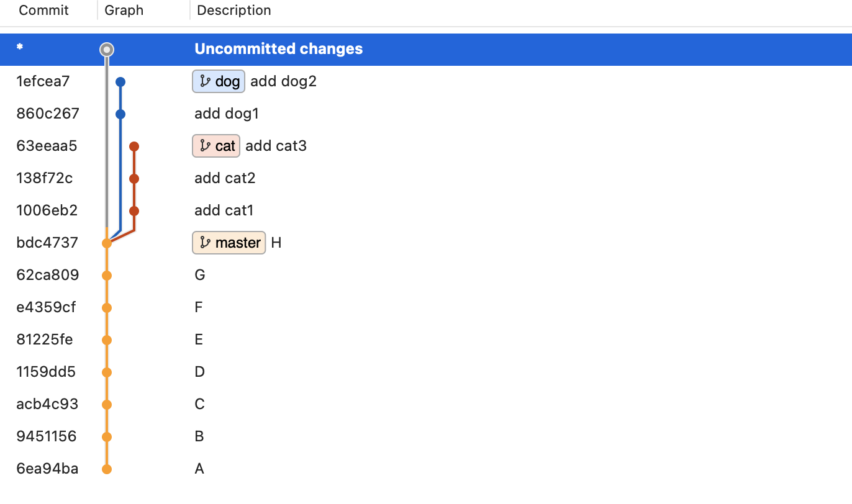Select commit hash 860c267
Viewport: 852px width, 504px height.
coord(48,114)
